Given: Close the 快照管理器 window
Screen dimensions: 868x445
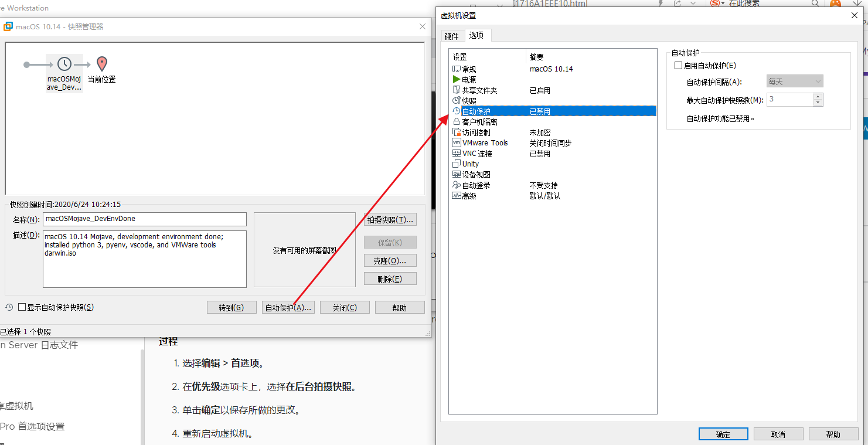Looking at the screenshot, I should (423, 26).
